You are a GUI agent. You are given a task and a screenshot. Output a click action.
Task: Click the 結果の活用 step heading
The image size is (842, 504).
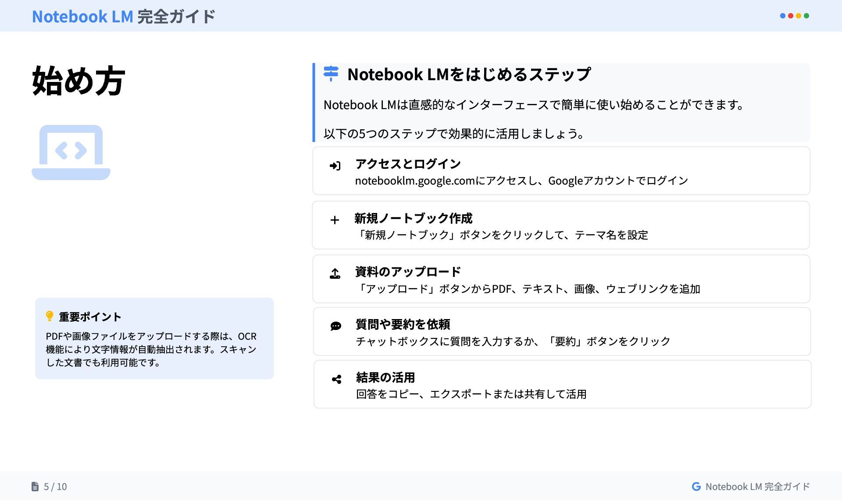click(x=385, y=377)
